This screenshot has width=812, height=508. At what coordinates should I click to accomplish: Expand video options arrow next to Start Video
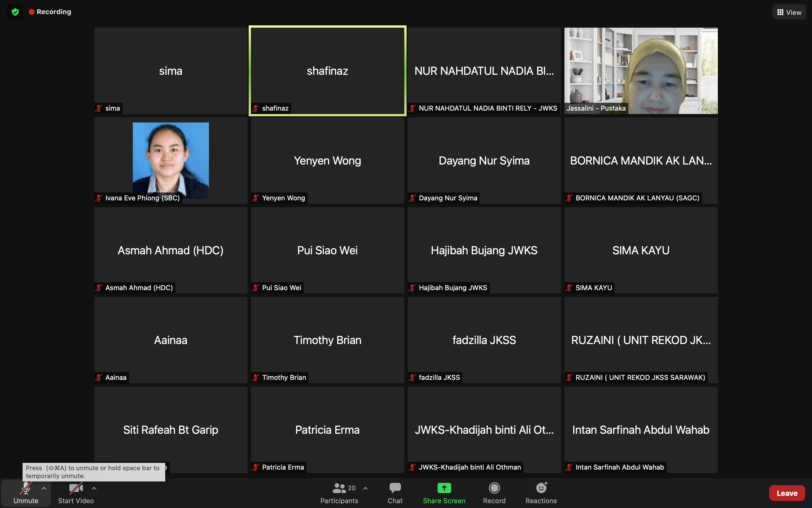[x=94, y=488]
